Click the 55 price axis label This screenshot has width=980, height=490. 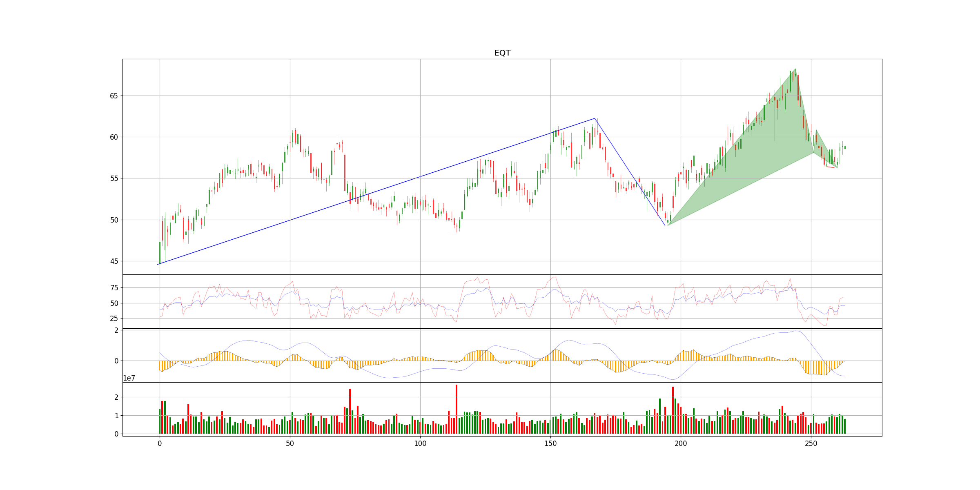114,178
